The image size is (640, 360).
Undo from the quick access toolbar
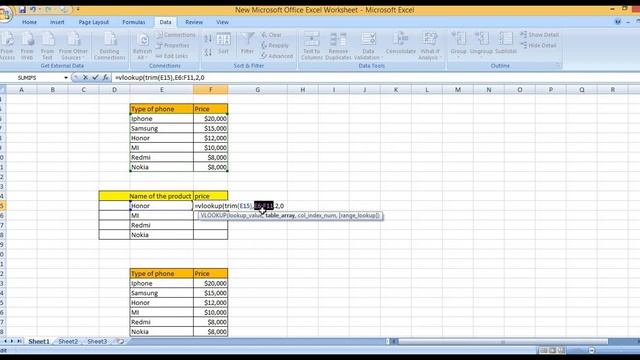tap(33, 9)
